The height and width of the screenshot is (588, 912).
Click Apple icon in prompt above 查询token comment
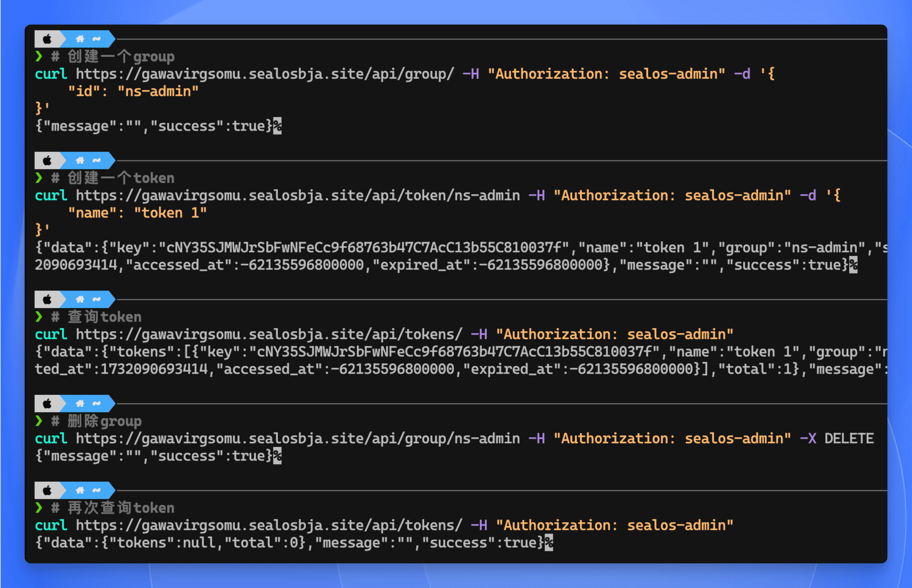[x=47, y=300]
